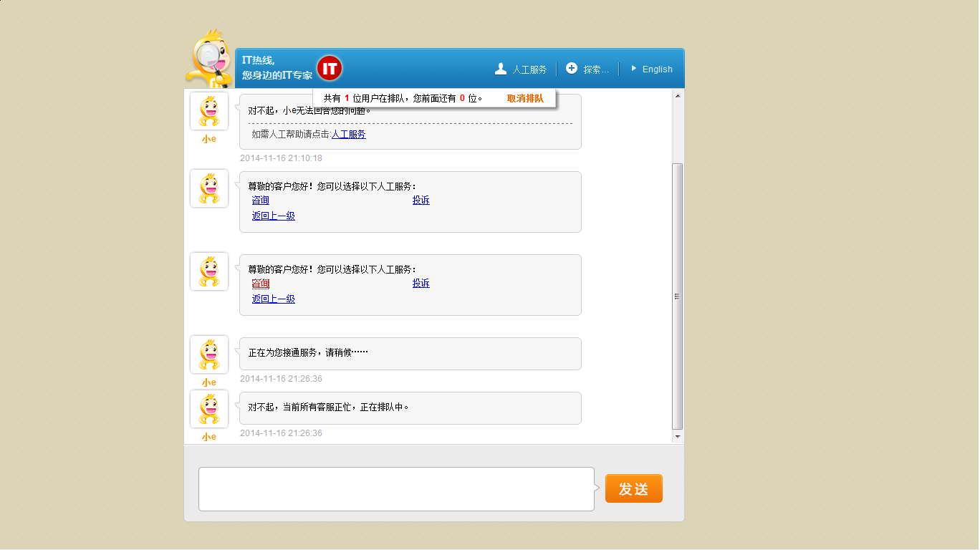Select the red 咨询 link
The width and height of the screenshot is (980, 550).
(x=261, y=284)
